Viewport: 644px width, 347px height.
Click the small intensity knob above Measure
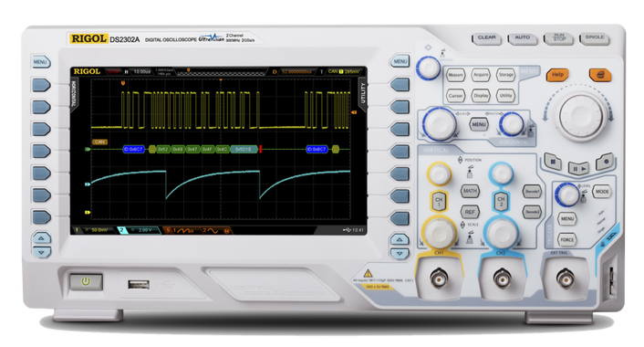pos(428,68)
